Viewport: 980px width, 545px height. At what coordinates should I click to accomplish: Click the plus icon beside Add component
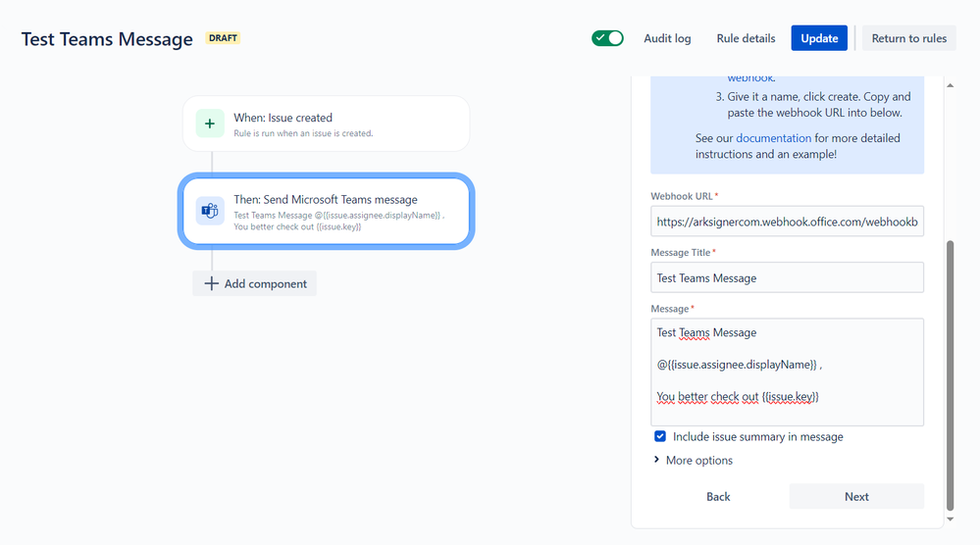click(x=211, y=283)
